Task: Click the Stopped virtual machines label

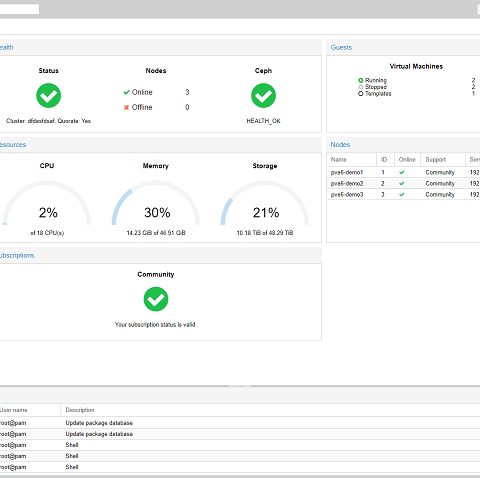Action: click(376, 87)
